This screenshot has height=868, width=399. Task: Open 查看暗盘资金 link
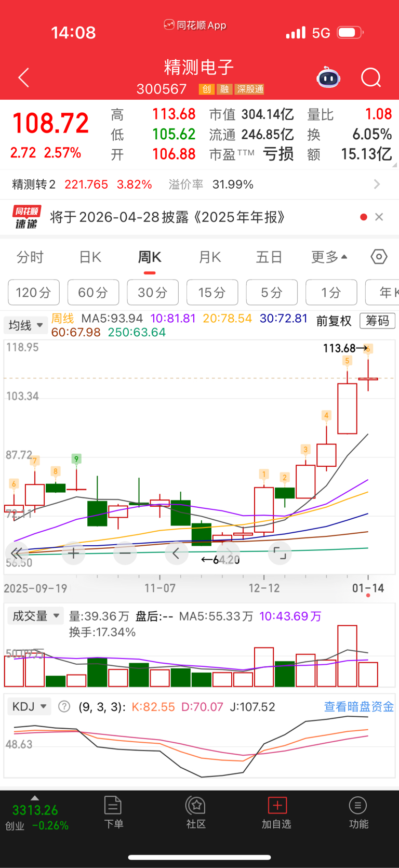(359, 706)
